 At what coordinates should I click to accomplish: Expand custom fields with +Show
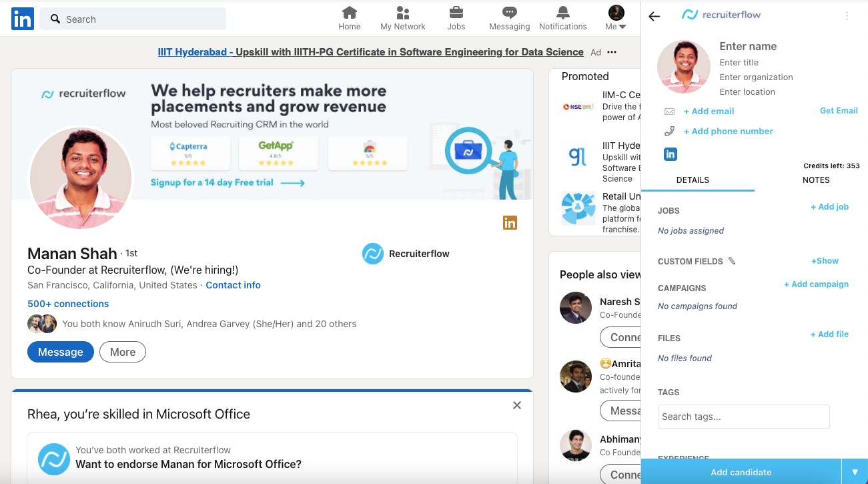pyautogui.click(x=825, y=260)
